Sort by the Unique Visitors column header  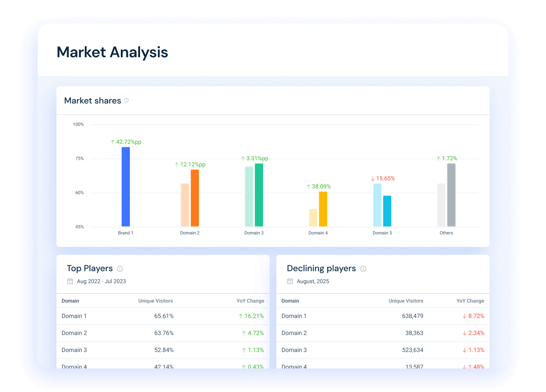(x=155, y=301)
